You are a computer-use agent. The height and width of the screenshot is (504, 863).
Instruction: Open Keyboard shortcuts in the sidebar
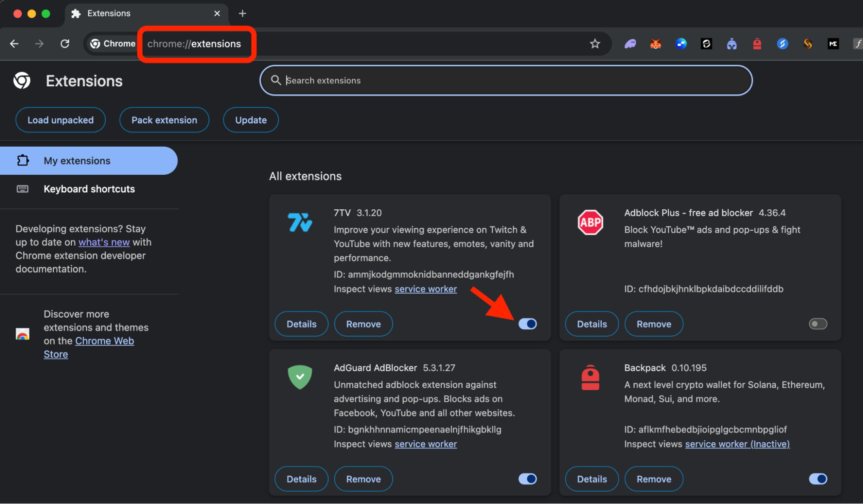click(89, 189)
